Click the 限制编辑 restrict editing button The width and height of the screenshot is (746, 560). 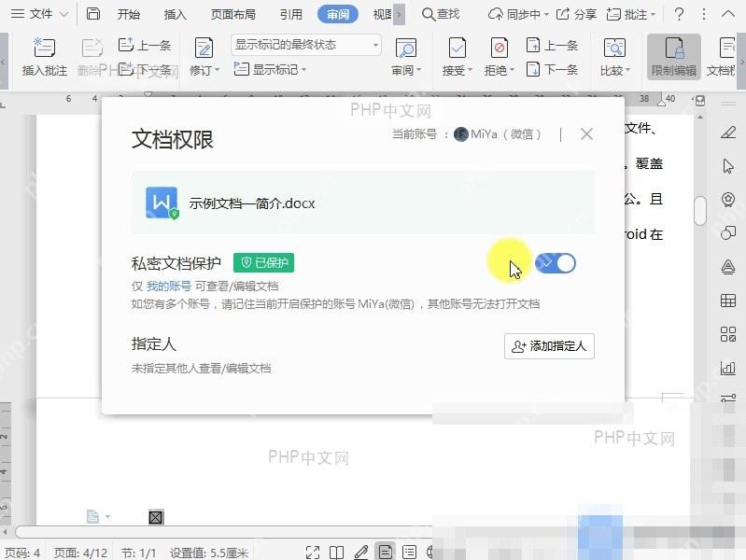[x=674, y=57]
